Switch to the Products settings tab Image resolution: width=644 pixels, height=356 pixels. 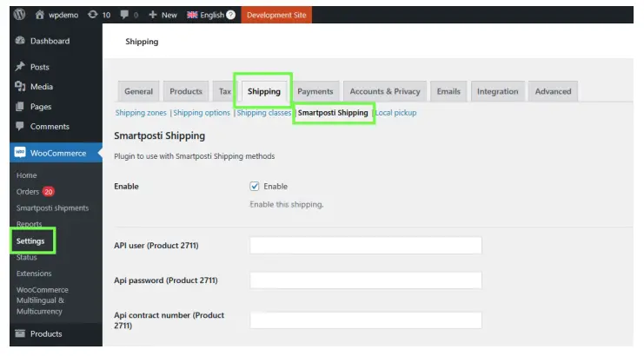click(x=186, y=91)
